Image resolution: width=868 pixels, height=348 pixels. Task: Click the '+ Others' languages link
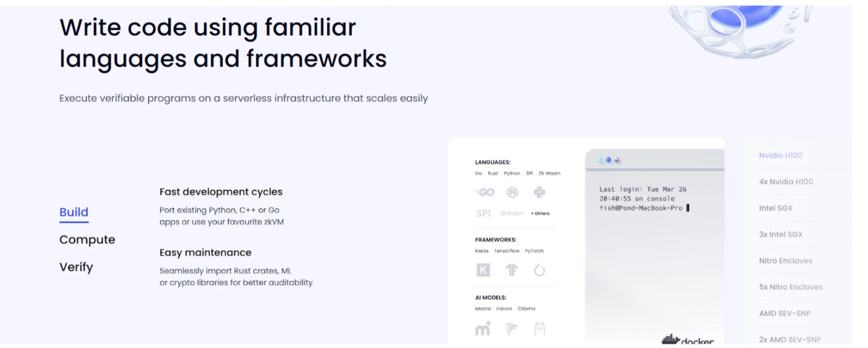tap(540, 213)
